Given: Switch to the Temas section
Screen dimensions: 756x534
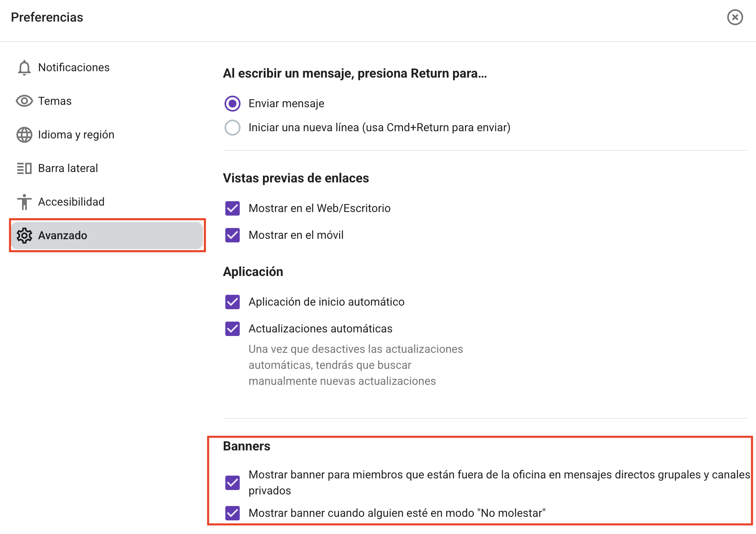Looking at the screenshot, I should [x=55, y=101].
